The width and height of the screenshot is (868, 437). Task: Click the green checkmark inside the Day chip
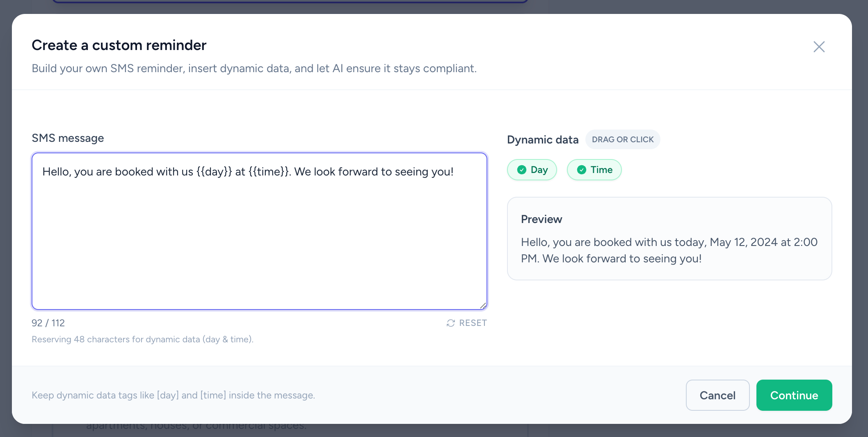point(521,169)
